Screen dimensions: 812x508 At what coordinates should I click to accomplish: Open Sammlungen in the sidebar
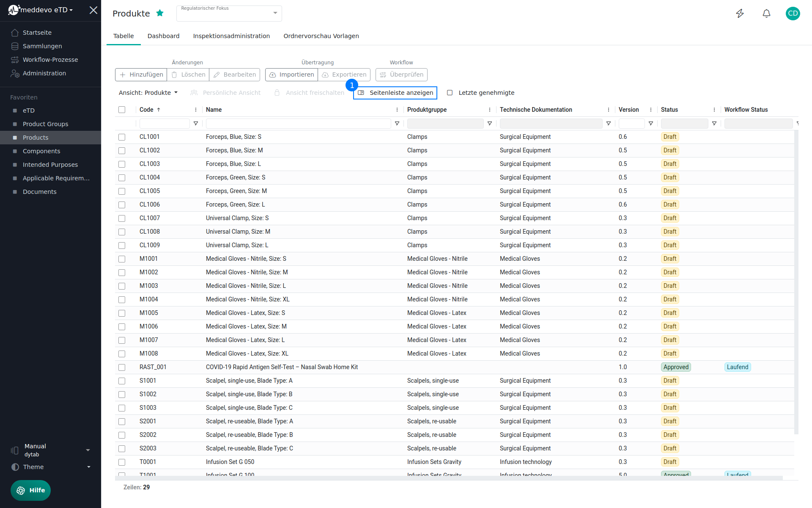click(42, 46)
